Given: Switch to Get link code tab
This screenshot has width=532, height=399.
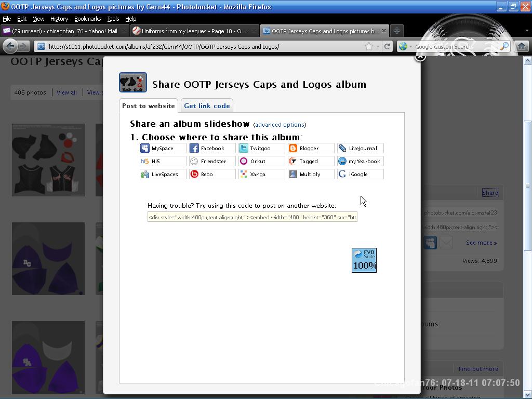Looking at the screenshot, I should 207,106.
